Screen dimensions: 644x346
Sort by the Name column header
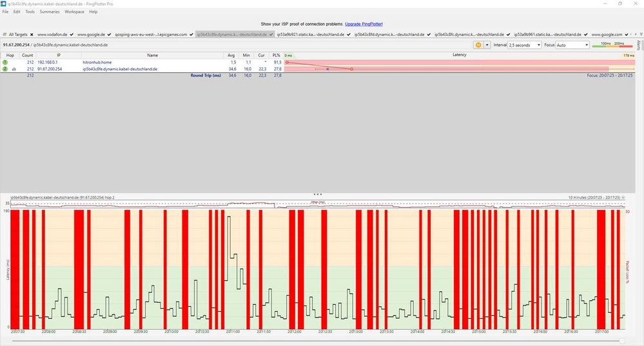coord(152,55)
